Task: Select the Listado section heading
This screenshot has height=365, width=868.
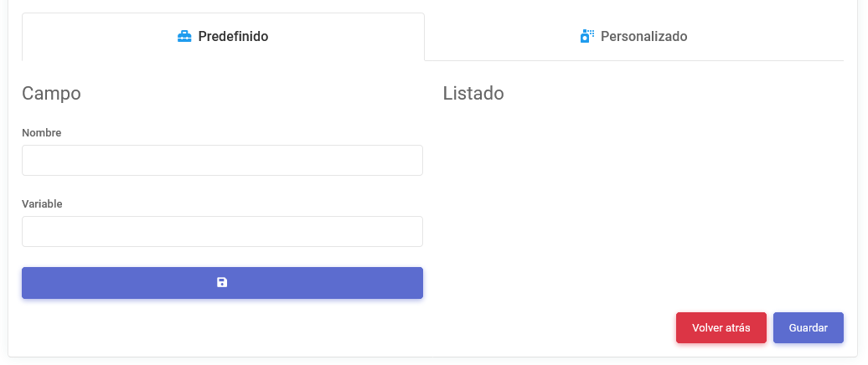Action: tap(473, 94)
